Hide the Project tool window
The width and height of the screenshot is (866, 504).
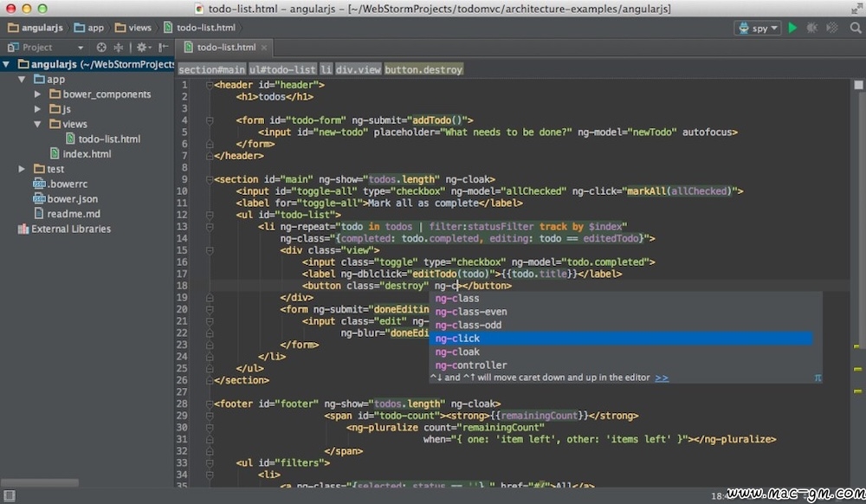(164, 48)
